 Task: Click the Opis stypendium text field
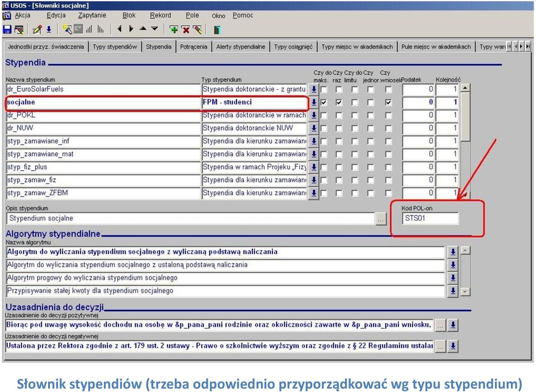point(190,218)
